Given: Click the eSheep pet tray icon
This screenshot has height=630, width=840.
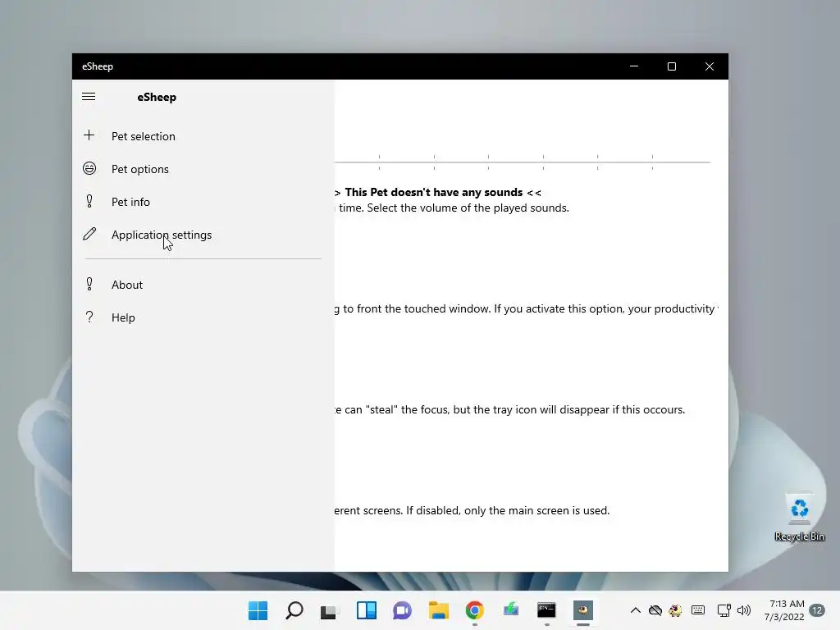Looking at the screenshot, I should (676, 610).
